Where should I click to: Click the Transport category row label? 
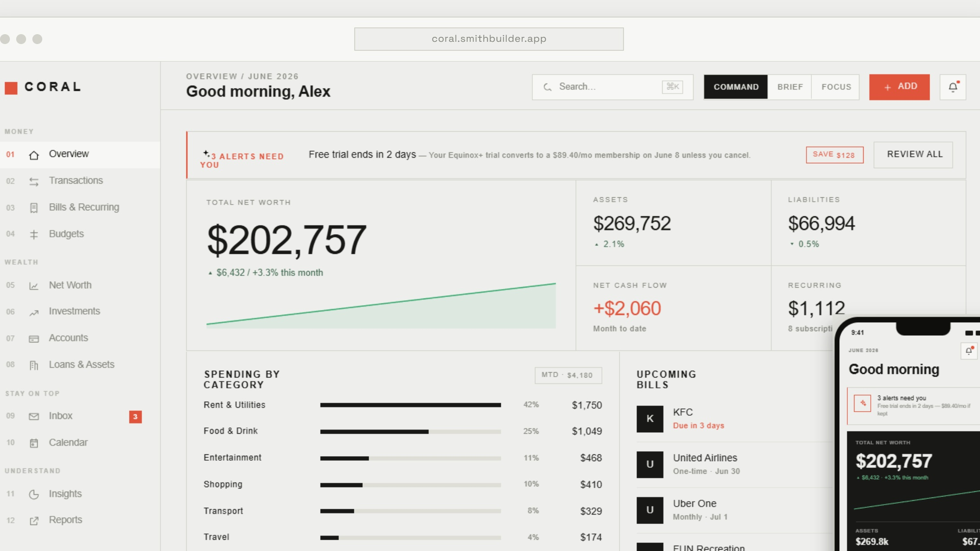pyautogui.click(x=223, y=511)
